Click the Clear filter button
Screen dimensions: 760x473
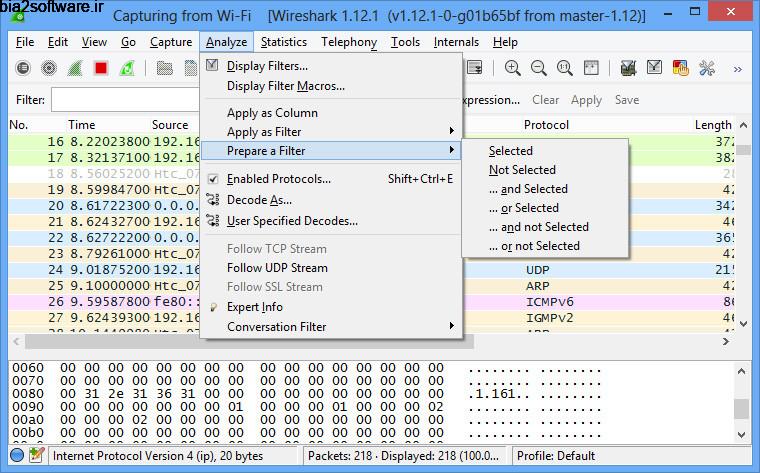[x=545, y=100]
